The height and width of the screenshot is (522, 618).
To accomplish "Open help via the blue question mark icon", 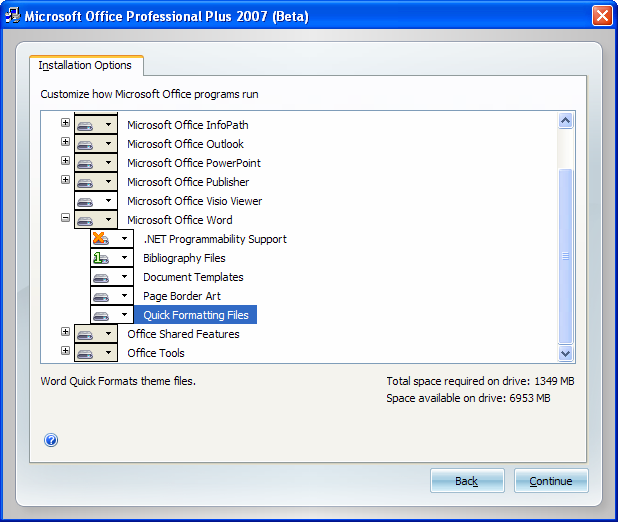I will tap(51, 440).
